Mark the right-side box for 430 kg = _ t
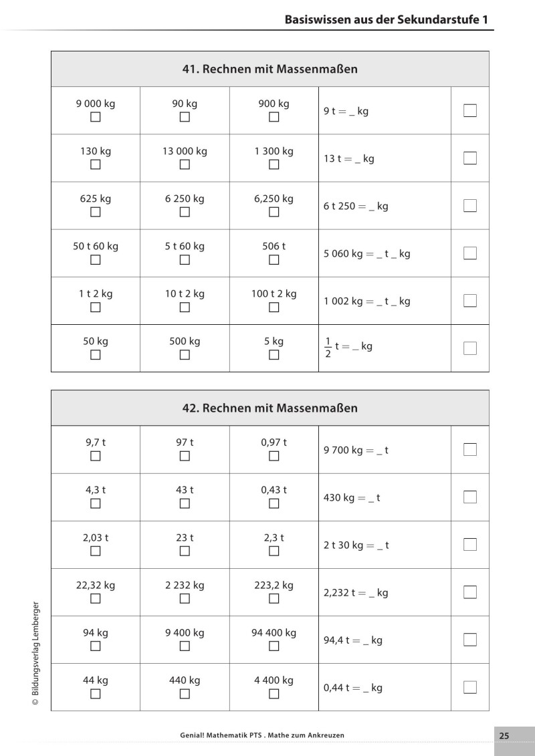Image resolution: width=535 pixels, height=756 pixels. (470, 497)
